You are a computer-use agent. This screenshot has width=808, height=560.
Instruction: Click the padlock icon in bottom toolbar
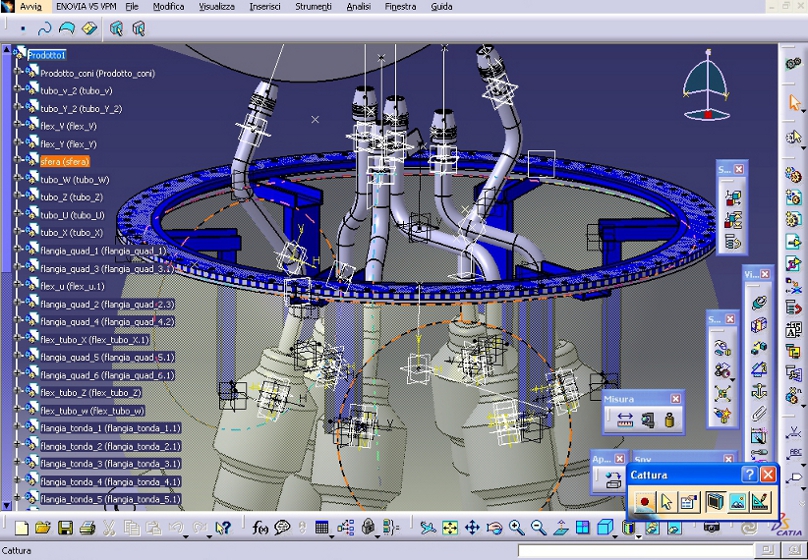pyautogui.click(x=368, y=527)
